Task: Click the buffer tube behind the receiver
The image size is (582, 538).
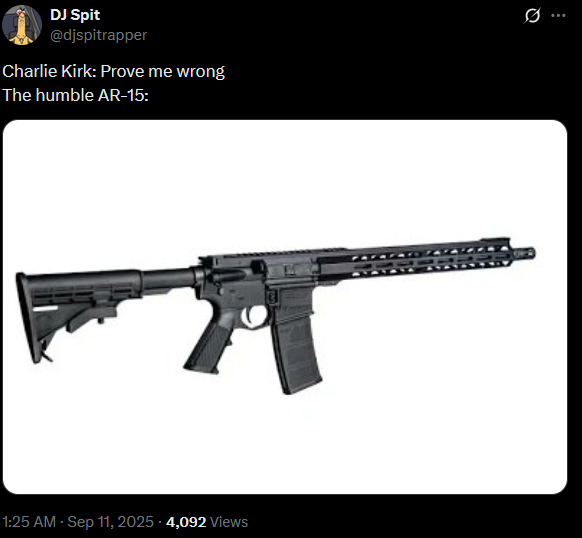Action: [169, 280]
